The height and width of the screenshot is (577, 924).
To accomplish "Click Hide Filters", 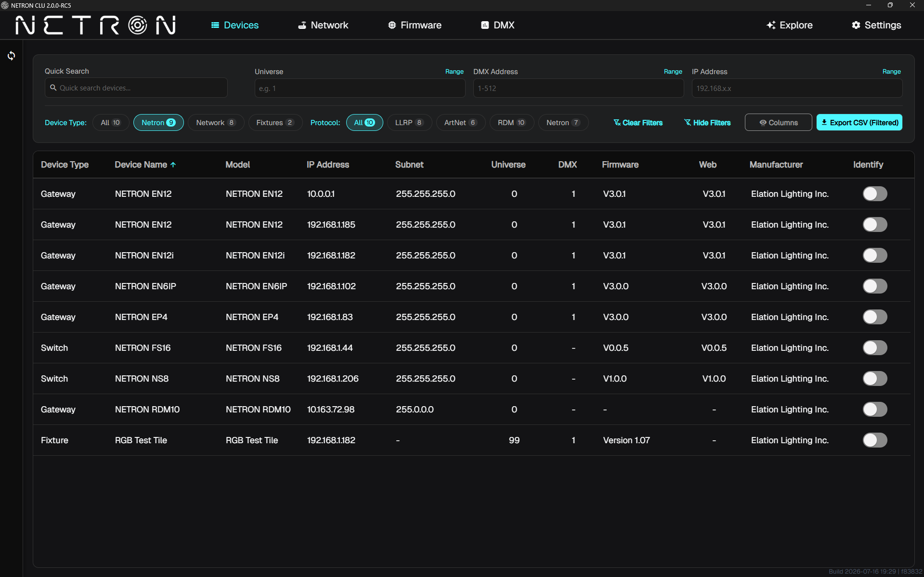I will click(707, 123).
